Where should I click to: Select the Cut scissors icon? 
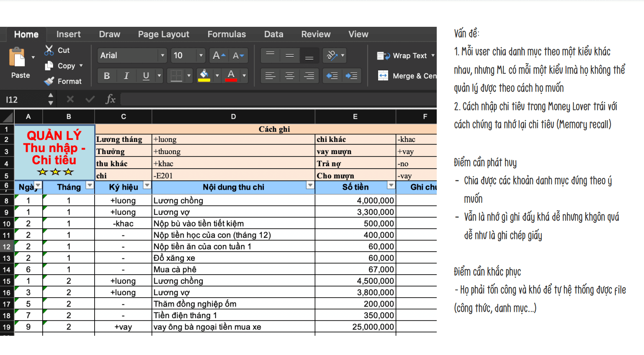pyautogui.click(x=49, y=50)
